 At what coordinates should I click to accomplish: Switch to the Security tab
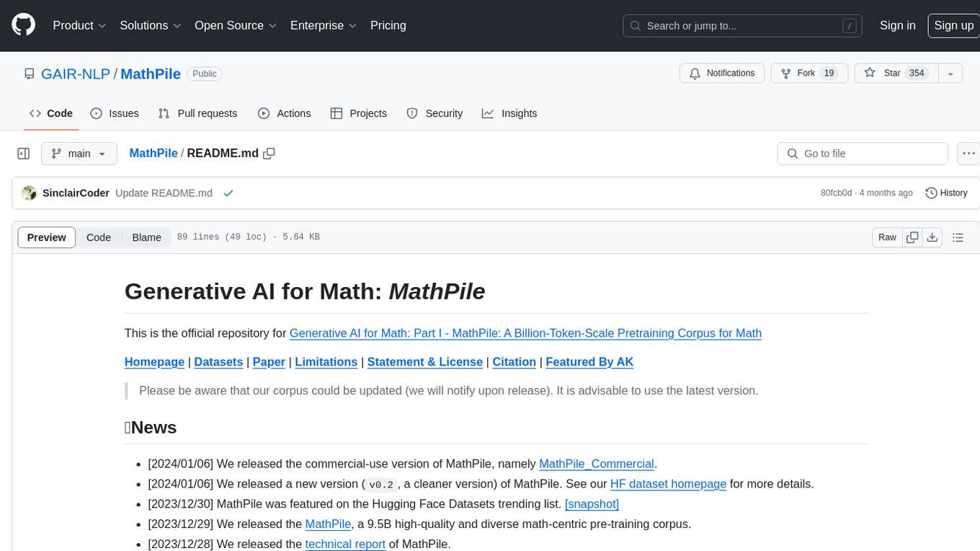(x=435, y=113)
